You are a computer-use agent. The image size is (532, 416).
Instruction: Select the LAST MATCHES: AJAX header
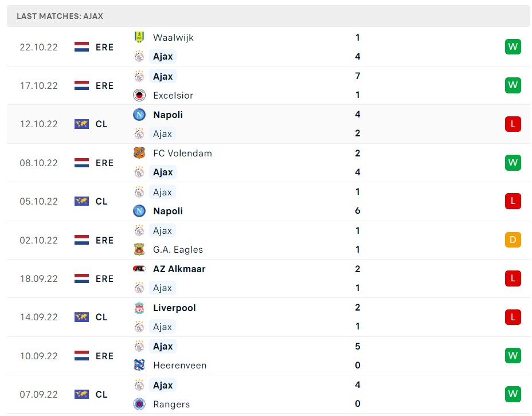pyautogui.click(x=59, y=16)
